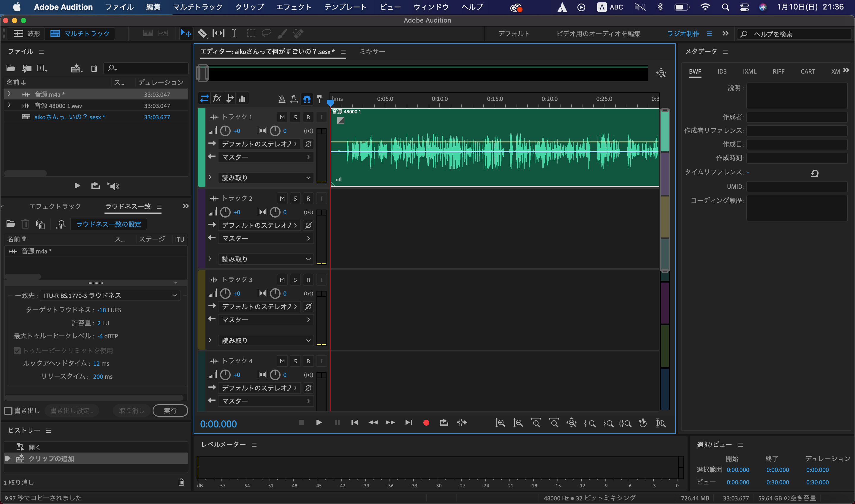855x504 pixels.
Task: Delete history with trash icon
Action: 181,482
